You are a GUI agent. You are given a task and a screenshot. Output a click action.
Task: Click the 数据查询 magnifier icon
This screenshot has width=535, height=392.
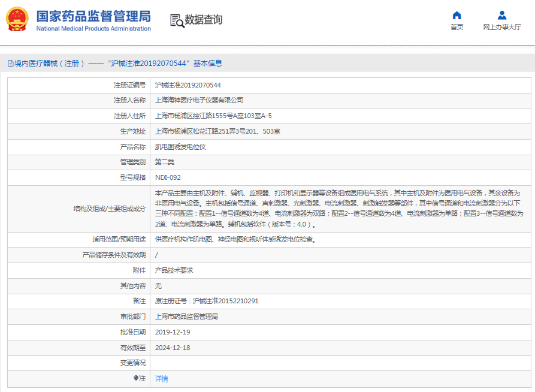click(177, 20)
